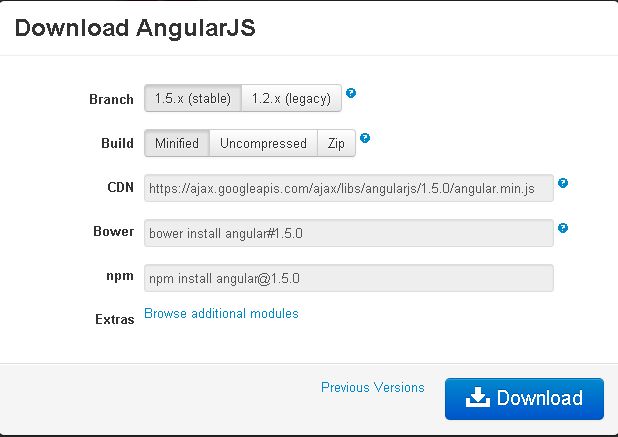Select the 1.5.x (stable) branch
This screenshot has height=437, width=618.
(193, 98)
